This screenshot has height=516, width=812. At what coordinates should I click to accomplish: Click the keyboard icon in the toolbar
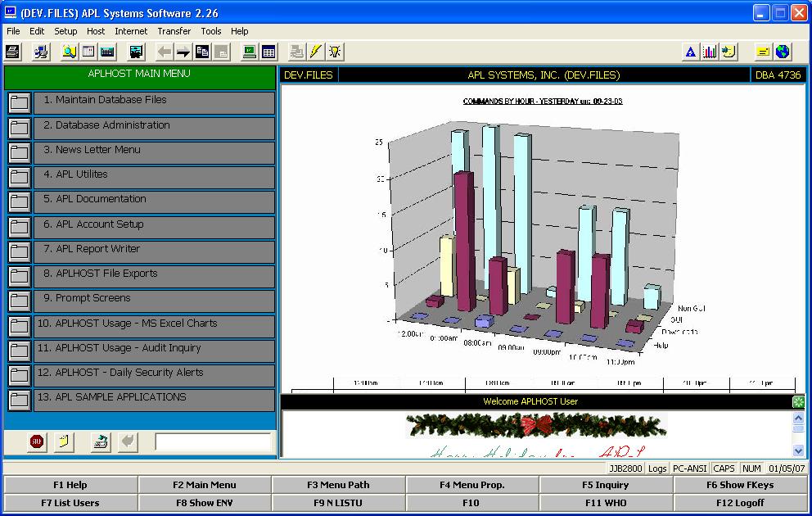pyautogui.click(x=107, y=52)
